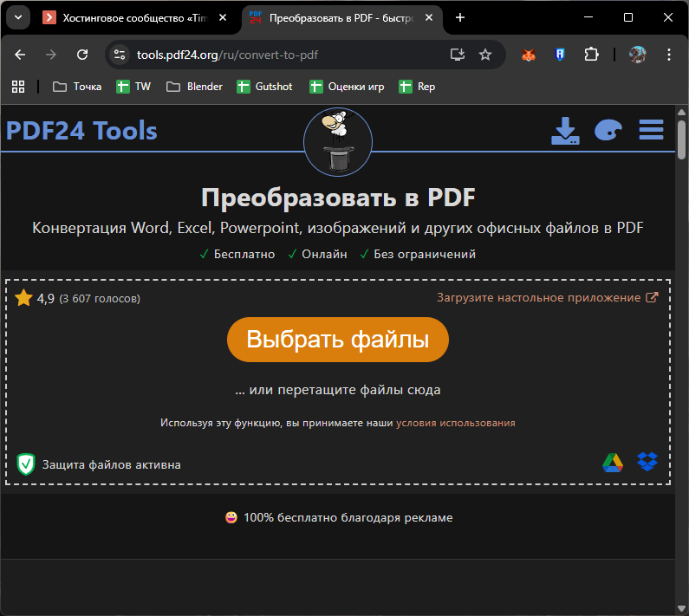Open the MetaMask fox extension
Viewport: 689px width, 616px height.
[528, 55]
